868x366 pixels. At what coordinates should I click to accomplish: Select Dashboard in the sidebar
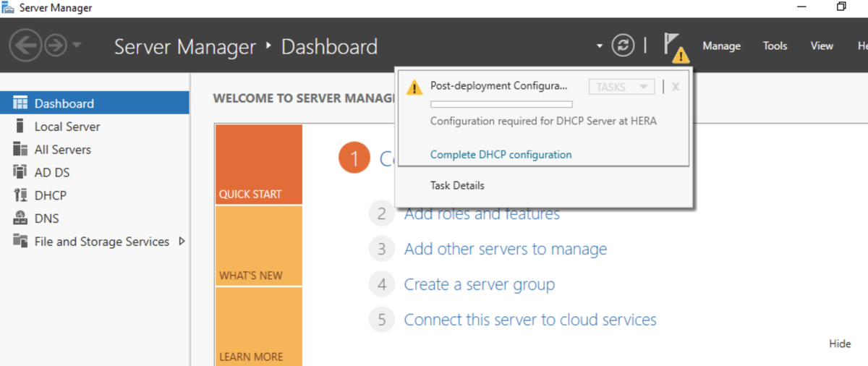point(95,103)
